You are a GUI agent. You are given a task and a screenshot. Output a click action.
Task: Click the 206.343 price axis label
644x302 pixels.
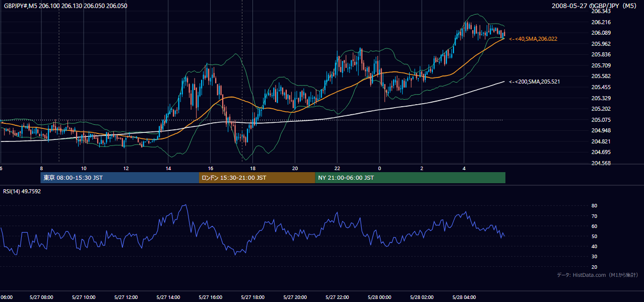(x=601, y=11)
